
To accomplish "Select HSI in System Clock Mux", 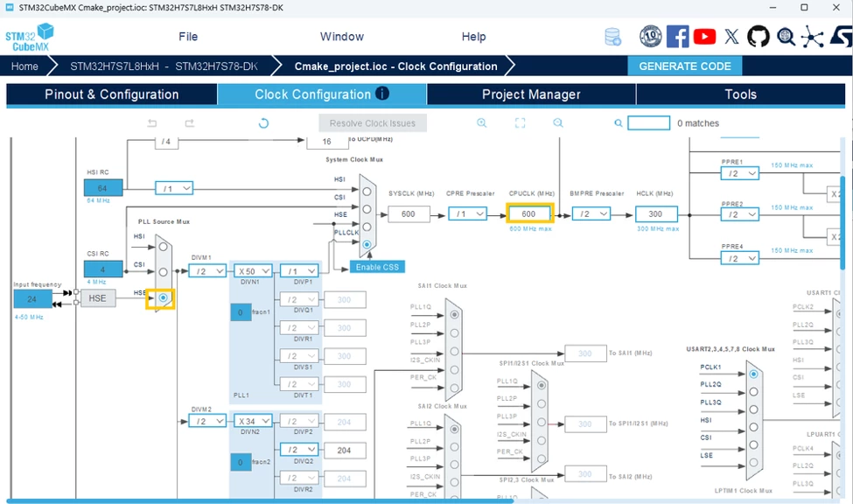I will tap(367, 192).
